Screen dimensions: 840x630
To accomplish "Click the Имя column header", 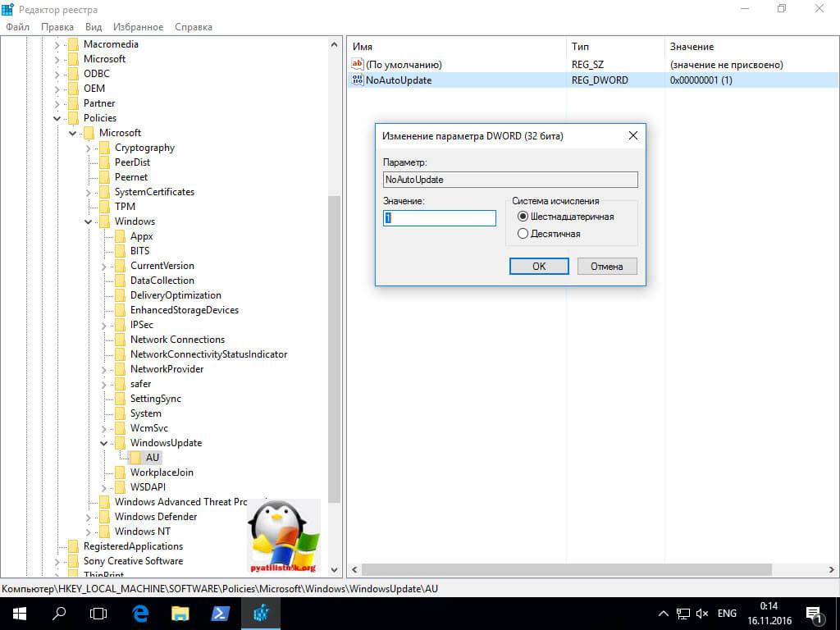I will point(456,47).
